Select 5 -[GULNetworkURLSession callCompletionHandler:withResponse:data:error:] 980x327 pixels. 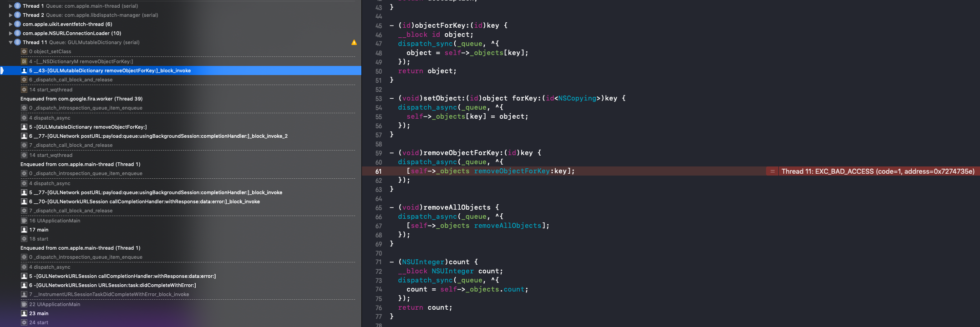pos(122,276)
